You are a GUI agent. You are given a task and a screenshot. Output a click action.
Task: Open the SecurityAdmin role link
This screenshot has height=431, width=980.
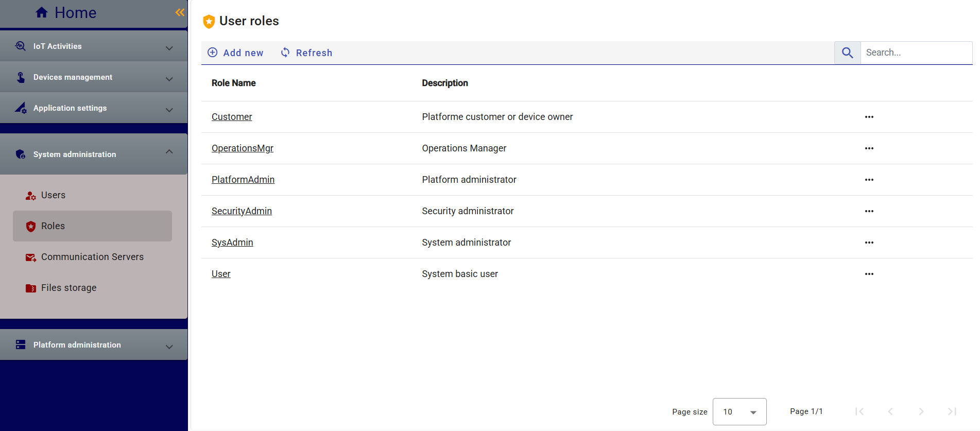pyautogui.click(x=242, y=211)
